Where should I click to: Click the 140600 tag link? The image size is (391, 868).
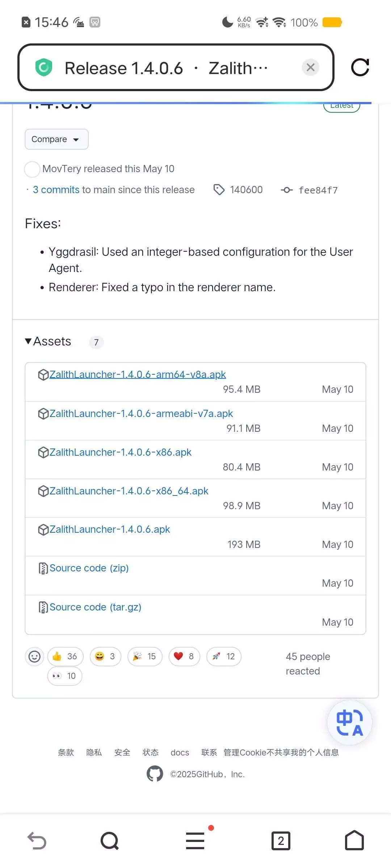[246, 190]
